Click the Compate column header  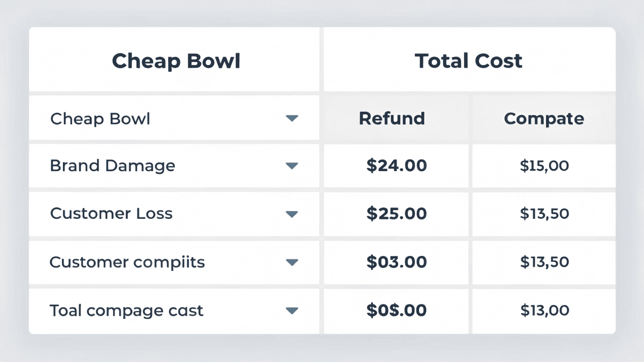(x=543, y=118)
